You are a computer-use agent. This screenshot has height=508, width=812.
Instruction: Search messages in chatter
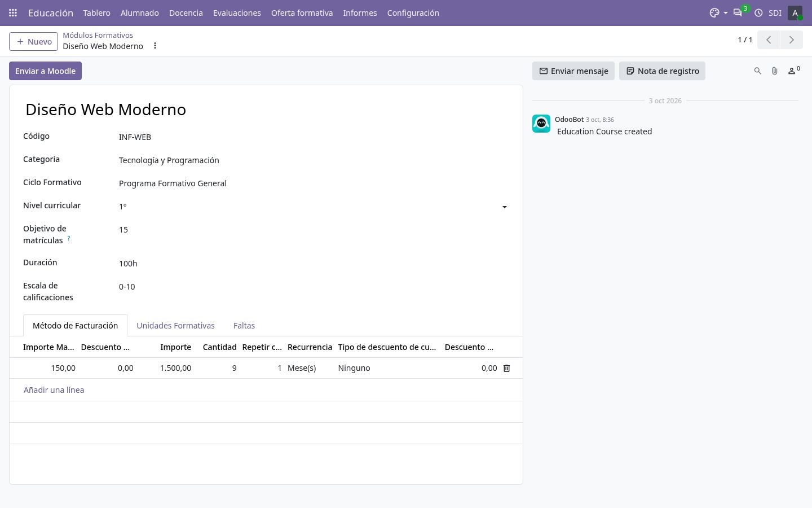point(758,71)
